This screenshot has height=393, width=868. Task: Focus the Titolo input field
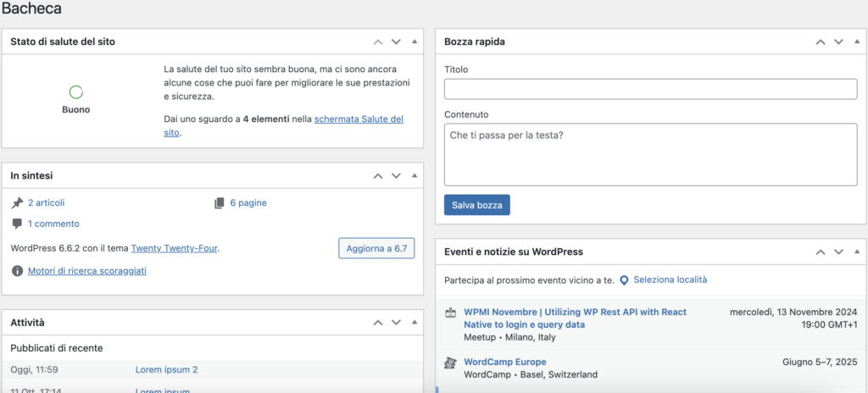(650, 89)
